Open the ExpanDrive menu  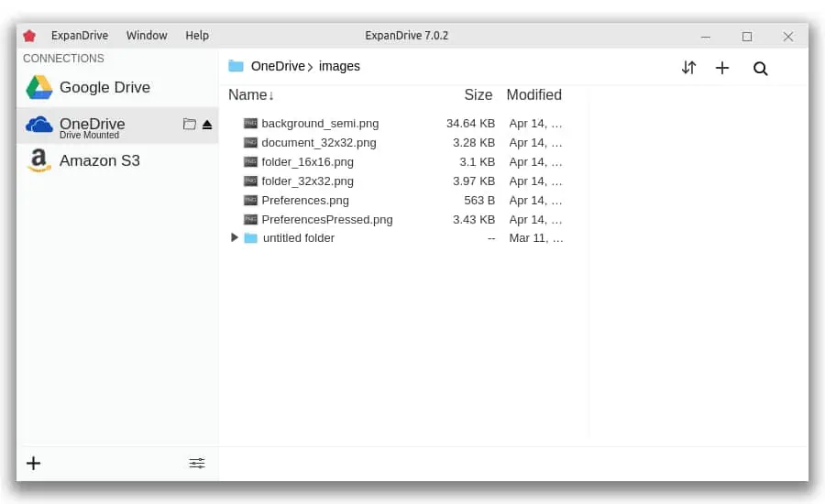(x=80, y=35)
